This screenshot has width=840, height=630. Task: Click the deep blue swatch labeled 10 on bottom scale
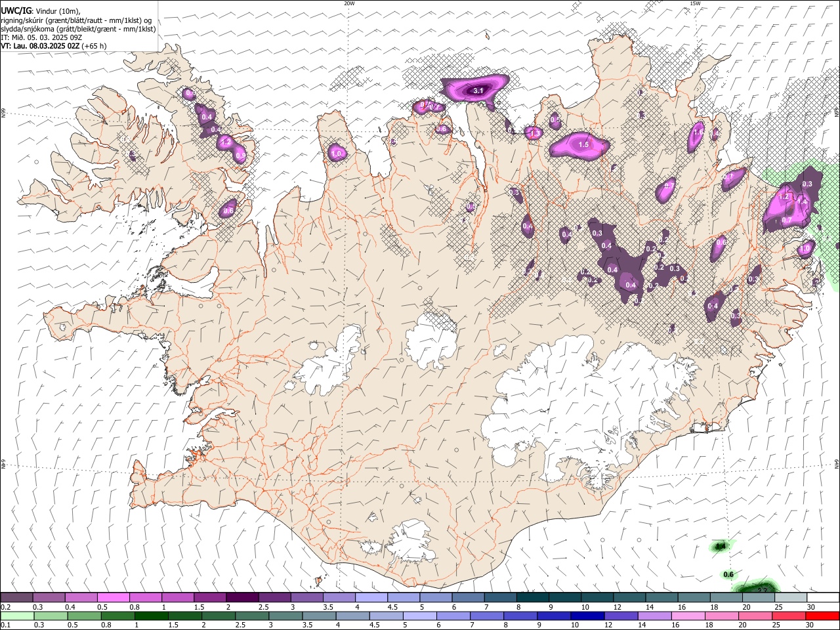click(587, 616)
